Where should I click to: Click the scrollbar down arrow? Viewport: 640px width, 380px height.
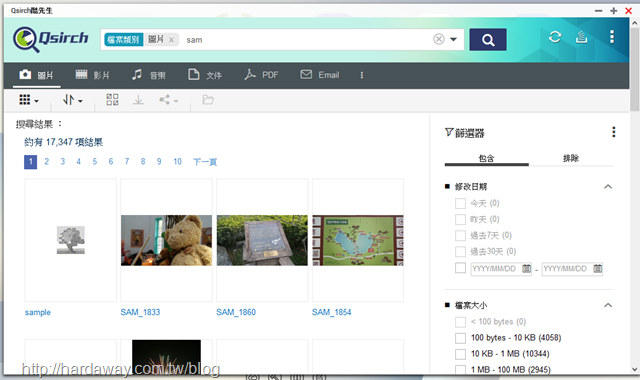coord(634,369)
